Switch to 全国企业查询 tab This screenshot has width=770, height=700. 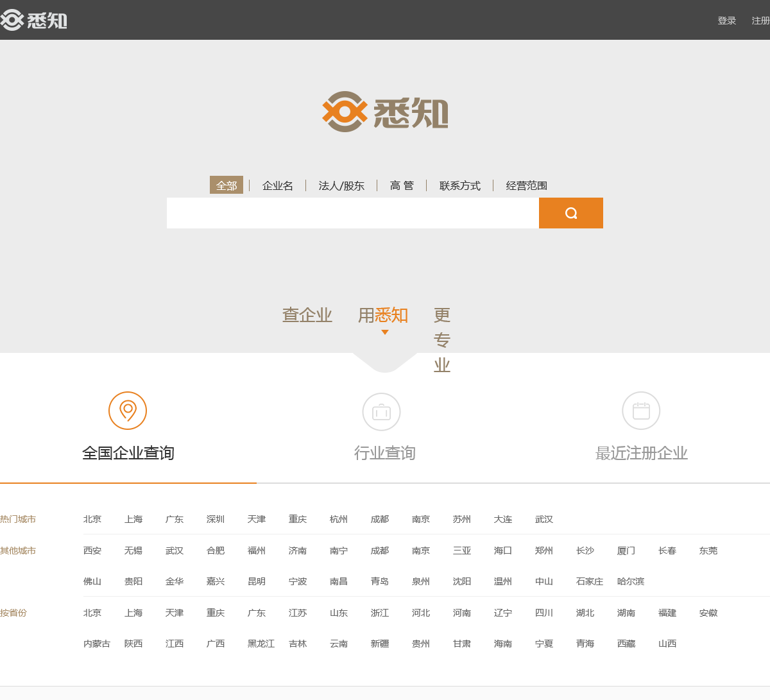(x=128, y=453)
